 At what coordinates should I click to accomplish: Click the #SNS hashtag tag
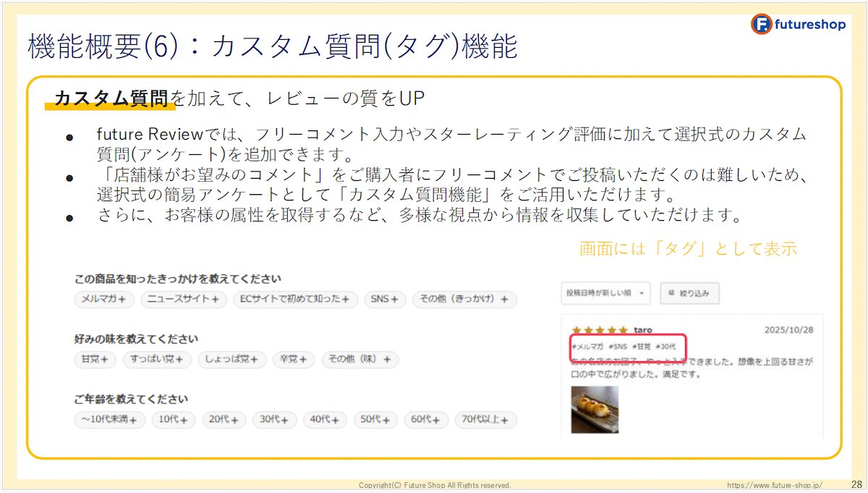tap(618, 346)
